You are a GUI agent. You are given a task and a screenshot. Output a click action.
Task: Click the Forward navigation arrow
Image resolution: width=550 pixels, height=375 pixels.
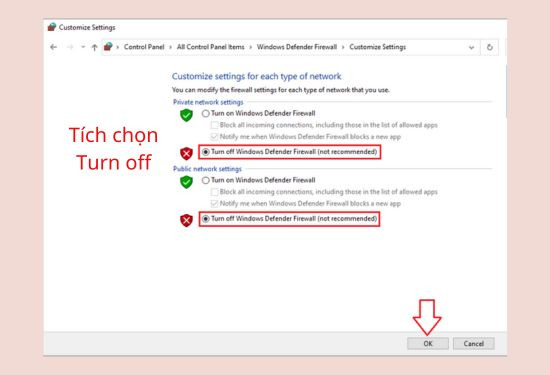click(x=70, y=47)
